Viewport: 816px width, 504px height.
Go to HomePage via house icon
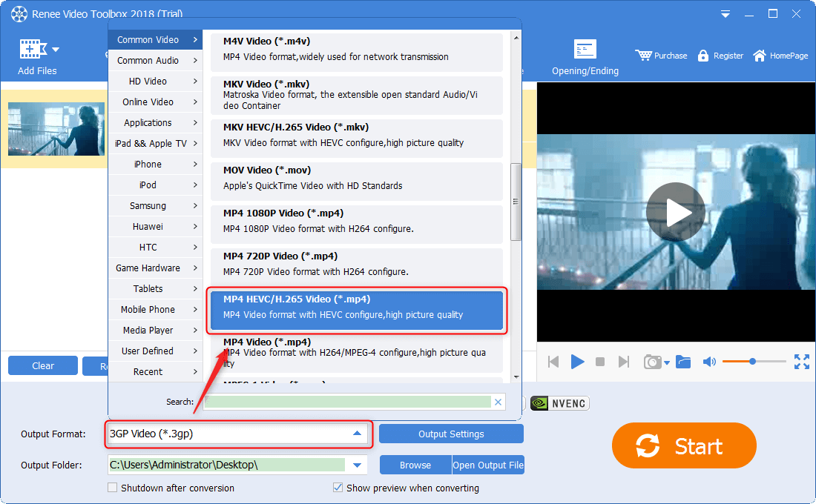(x=760, y=56)
